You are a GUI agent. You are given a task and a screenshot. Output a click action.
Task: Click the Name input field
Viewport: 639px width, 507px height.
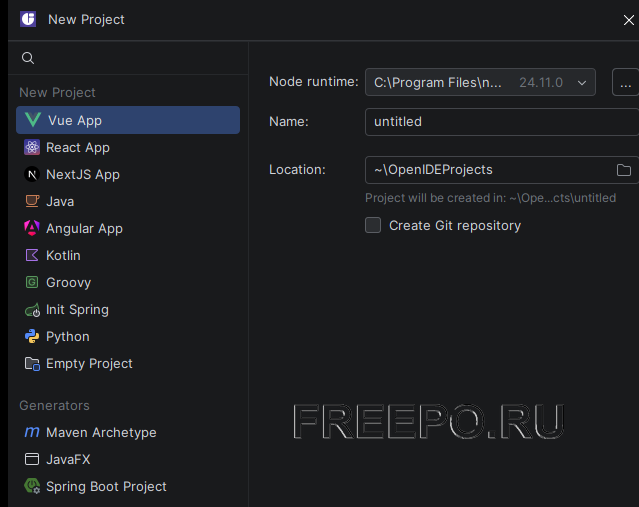pyautogui.click(x=502, y=121)
